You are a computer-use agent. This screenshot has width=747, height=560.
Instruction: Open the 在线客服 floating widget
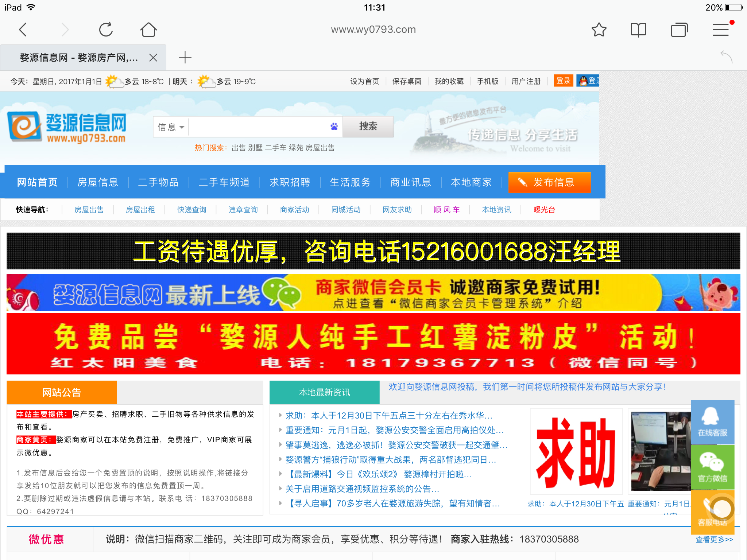(712, 422)
